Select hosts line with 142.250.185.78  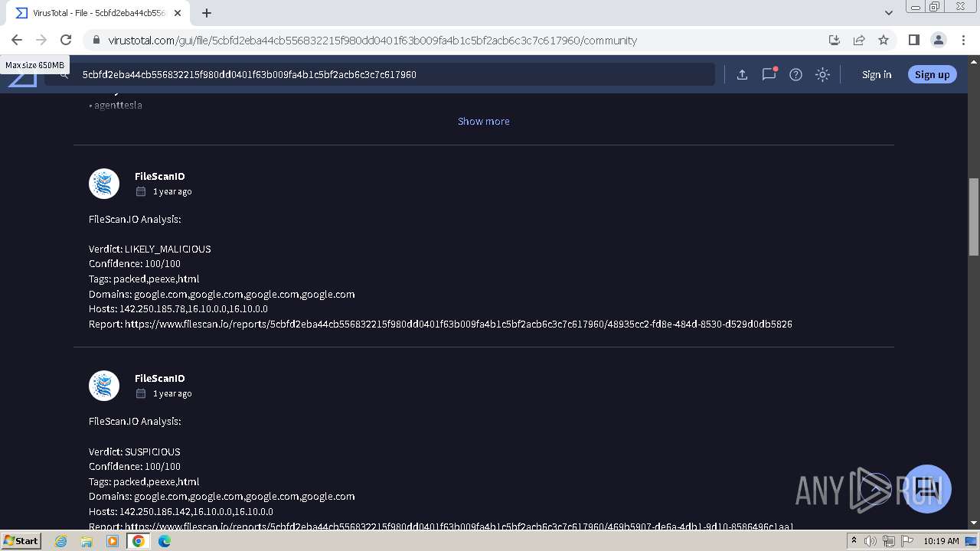(x=178, y=309)
